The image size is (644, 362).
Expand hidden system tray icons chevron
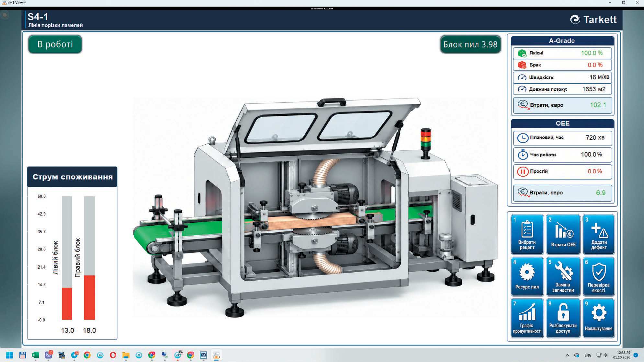(567, 355)
